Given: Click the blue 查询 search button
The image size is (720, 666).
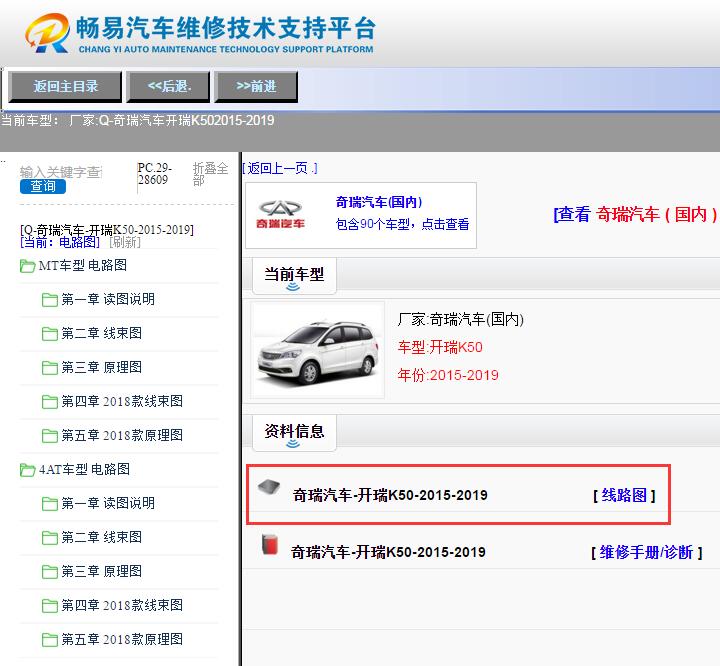Looking at the screenshot, I should coord(43,186).
